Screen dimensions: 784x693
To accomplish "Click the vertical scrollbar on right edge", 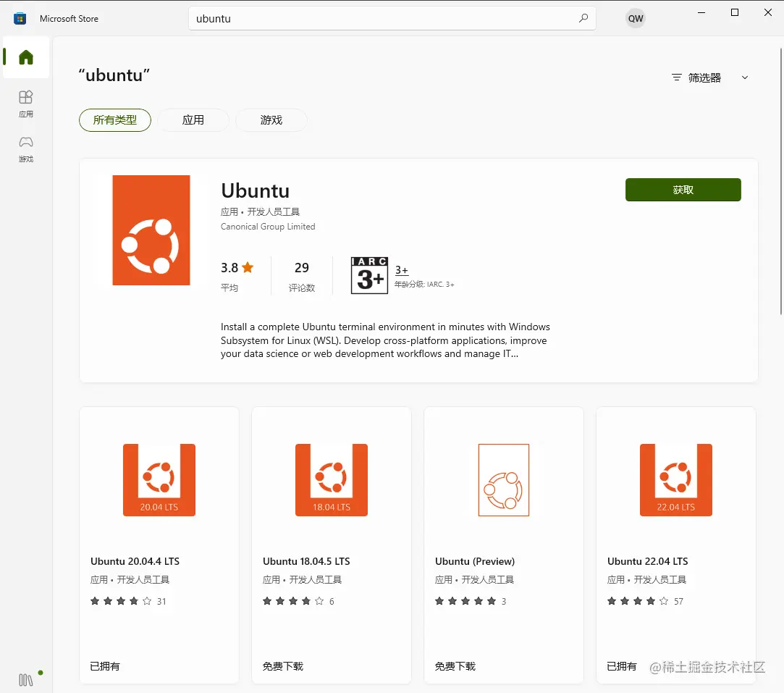I will [x=781, y=181].
